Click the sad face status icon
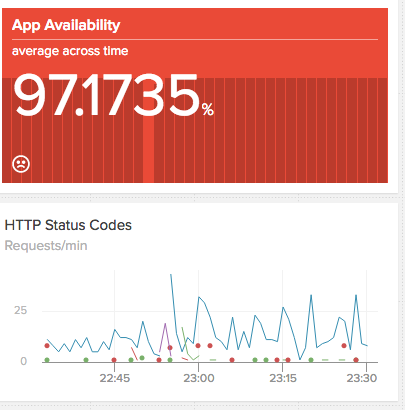Screen dimensions: 405x410 [x=21, y=164]
